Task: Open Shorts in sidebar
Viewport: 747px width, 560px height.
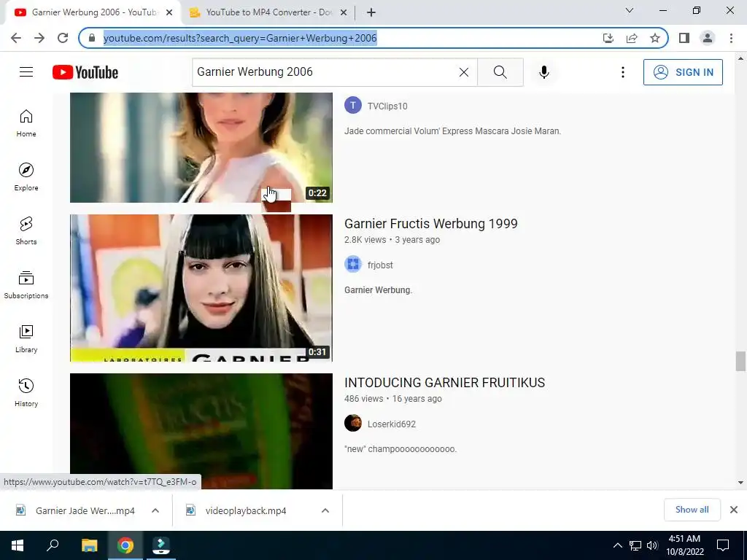Action: pos(26,231)
